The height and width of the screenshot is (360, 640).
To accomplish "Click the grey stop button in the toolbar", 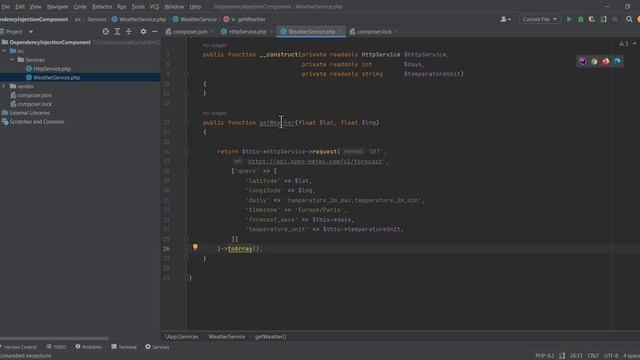I will pyautogui.click(x=615, y=19).
